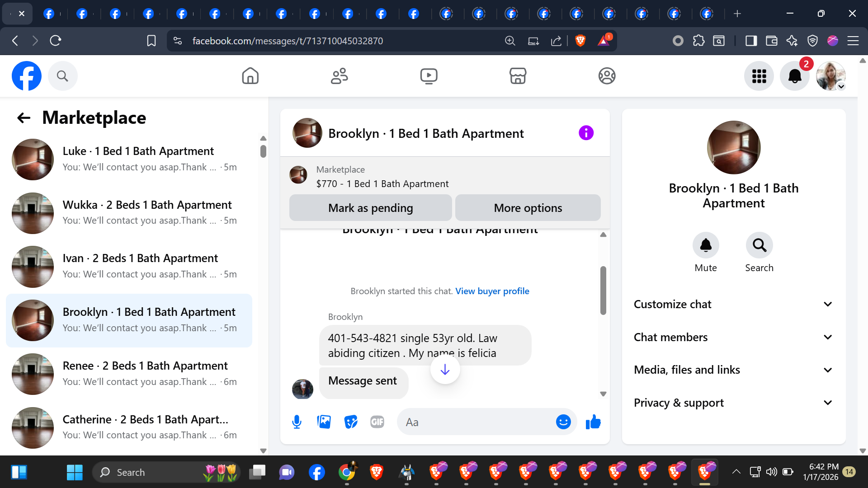This screenshot has width=868, height=488.
Task: Mute this conversation
Action: click(705, 245)
